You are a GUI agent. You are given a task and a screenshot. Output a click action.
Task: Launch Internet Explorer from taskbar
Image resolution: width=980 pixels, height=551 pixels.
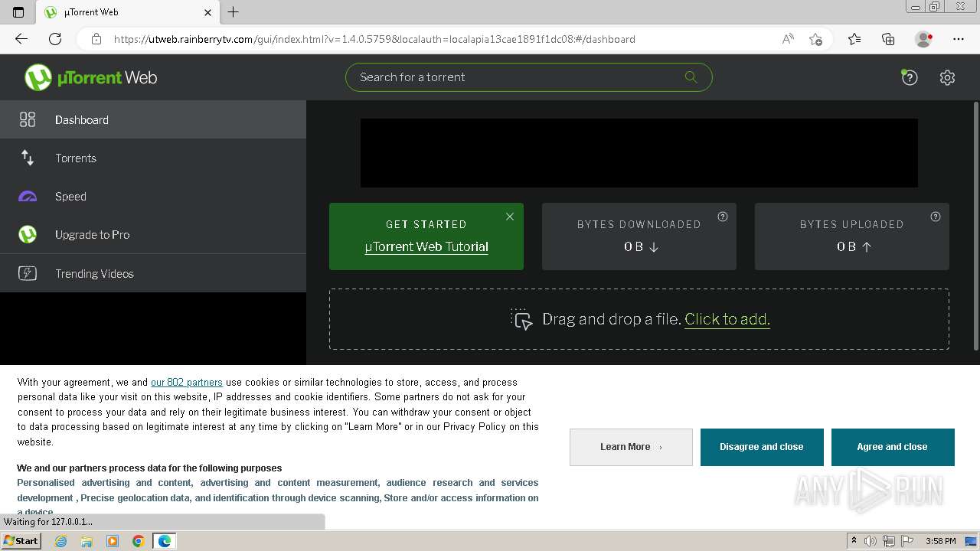pyautogui.click(x=61, y=541)
